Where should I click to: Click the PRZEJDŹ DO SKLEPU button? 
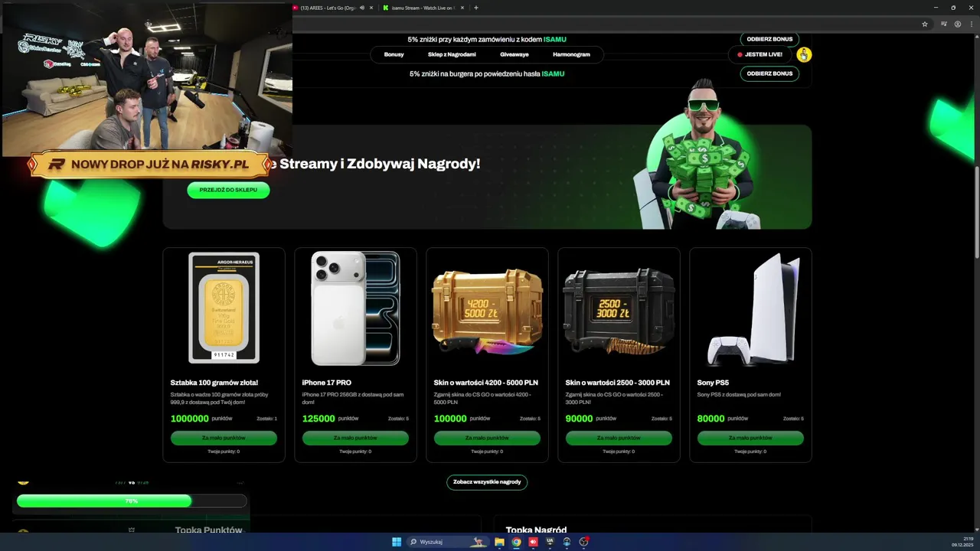pos(228,190)
